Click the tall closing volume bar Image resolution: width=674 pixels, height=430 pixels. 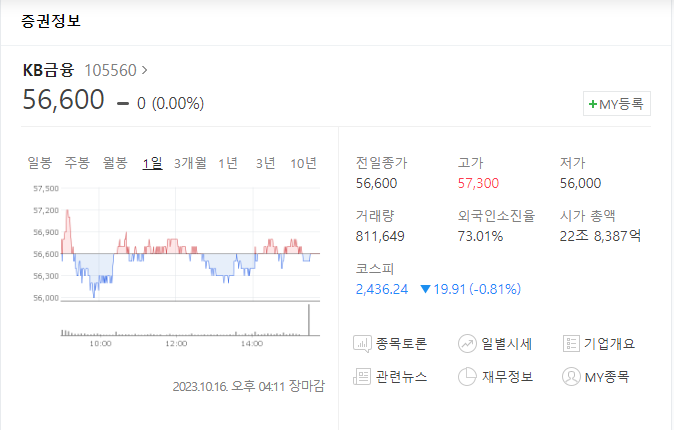[309, 319]
